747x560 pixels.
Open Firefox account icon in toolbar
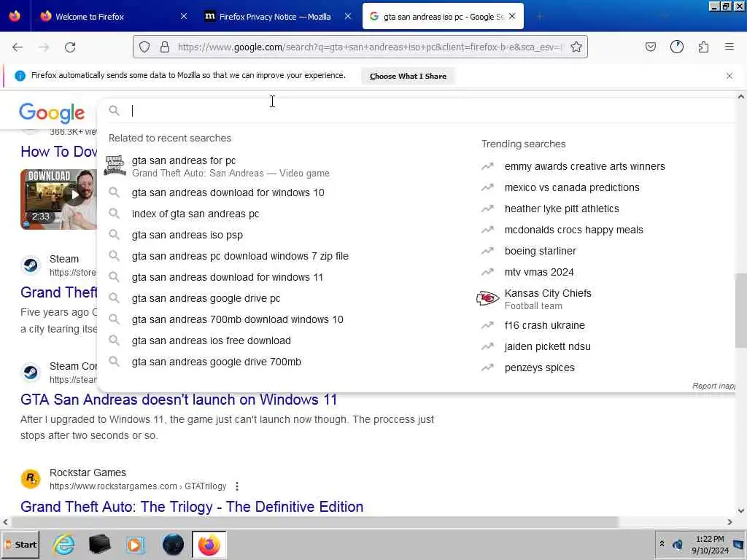click(x=676, y=47)
